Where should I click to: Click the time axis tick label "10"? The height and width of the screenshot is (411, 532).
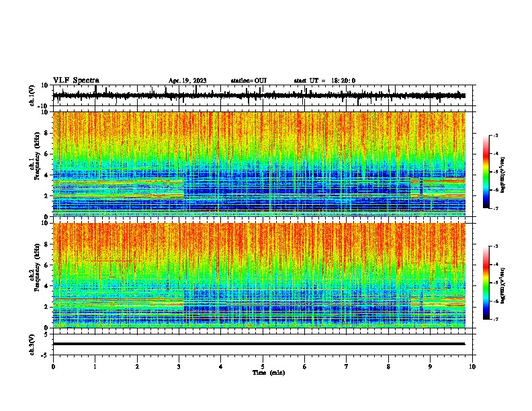click(472, 367)
